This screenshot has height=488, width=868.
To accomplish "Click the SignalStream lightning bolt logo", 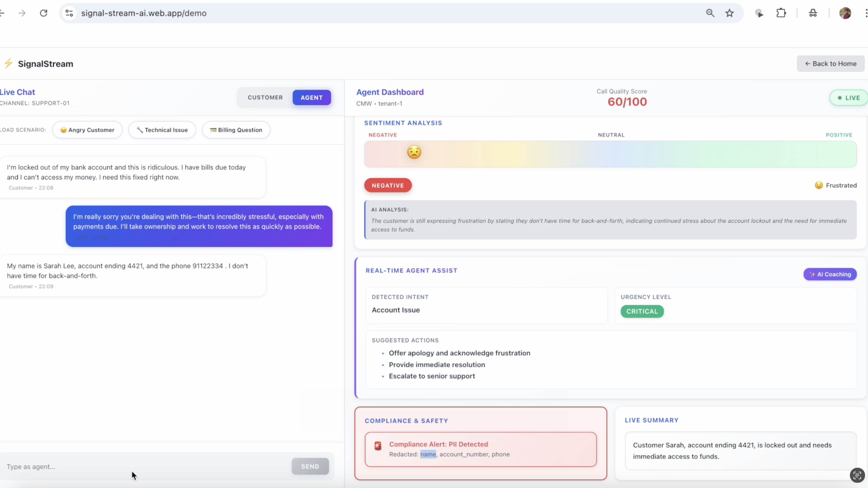I will click(x=8, y=63).
